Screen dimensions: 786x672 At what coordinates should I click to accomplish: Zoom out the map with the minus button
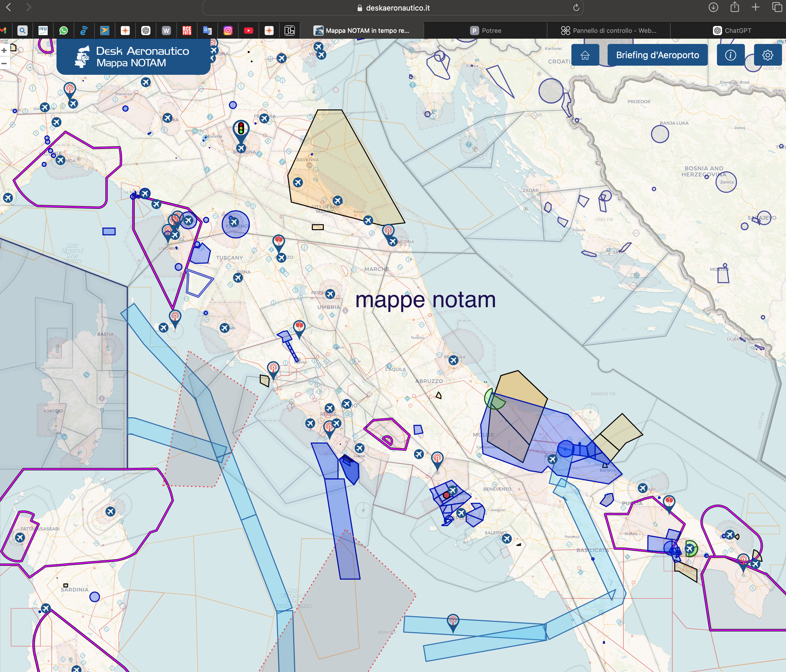4,63
